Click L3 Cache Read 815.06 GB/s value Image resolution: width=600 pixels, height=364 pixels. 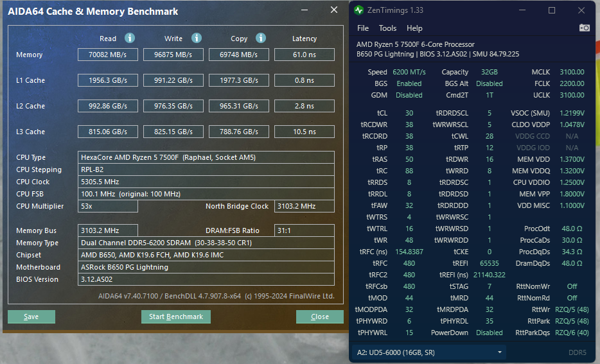coord(108,132)
